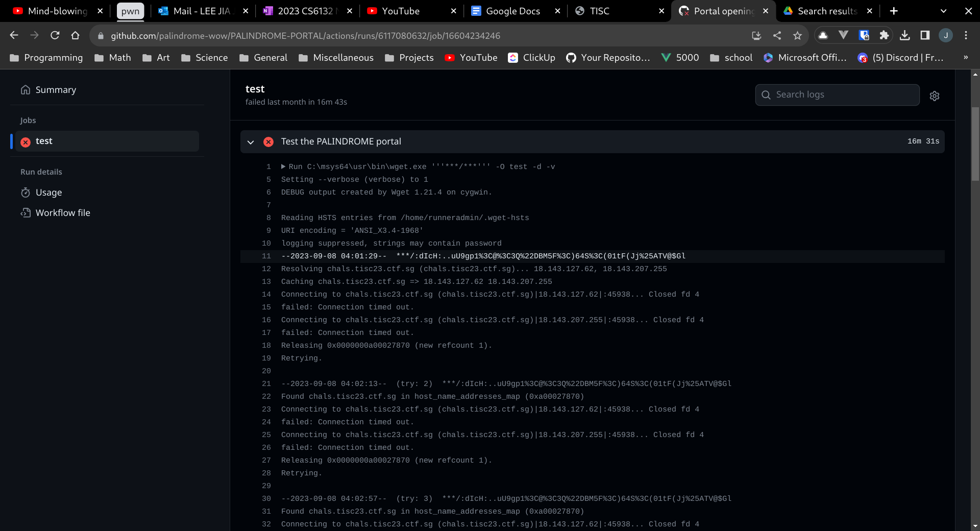This screenshot has width=980, height=531.
Task: Click the scrollbar down arrow
Action: point(975,526)
